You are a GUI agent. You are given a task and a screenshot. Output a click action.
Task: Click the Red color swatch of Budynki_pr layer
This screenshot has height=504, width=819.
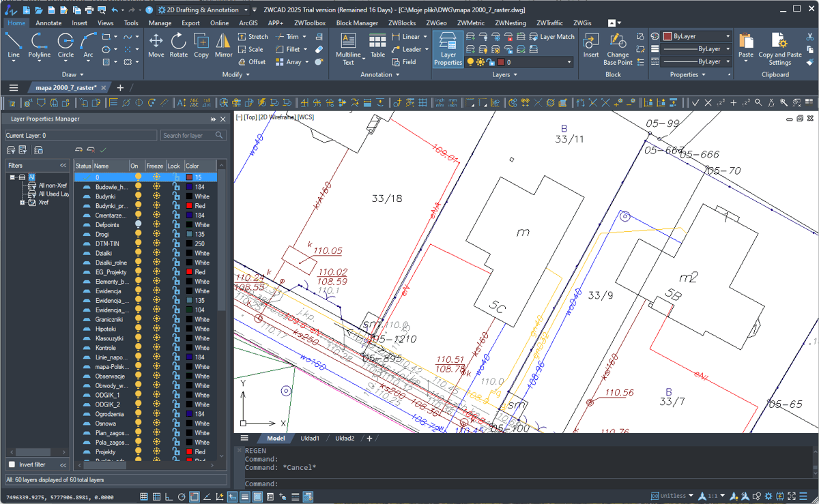click(x=189, y=205)
